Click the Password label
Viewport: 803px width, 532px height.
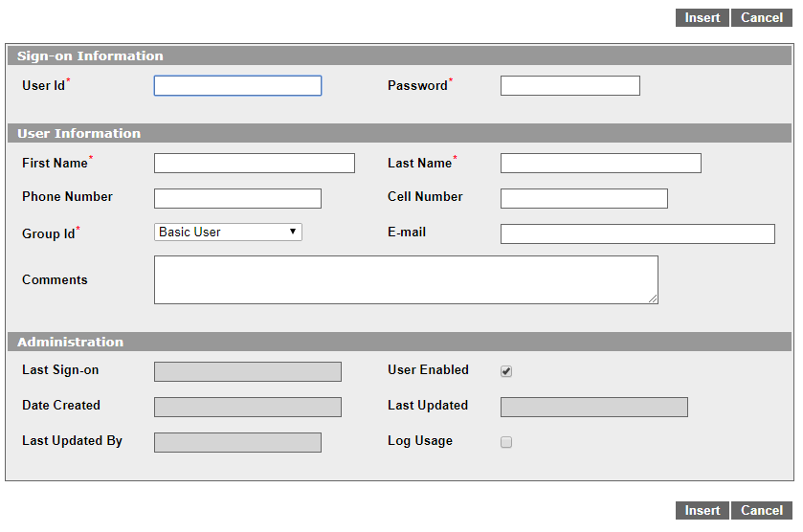point(418,85)
